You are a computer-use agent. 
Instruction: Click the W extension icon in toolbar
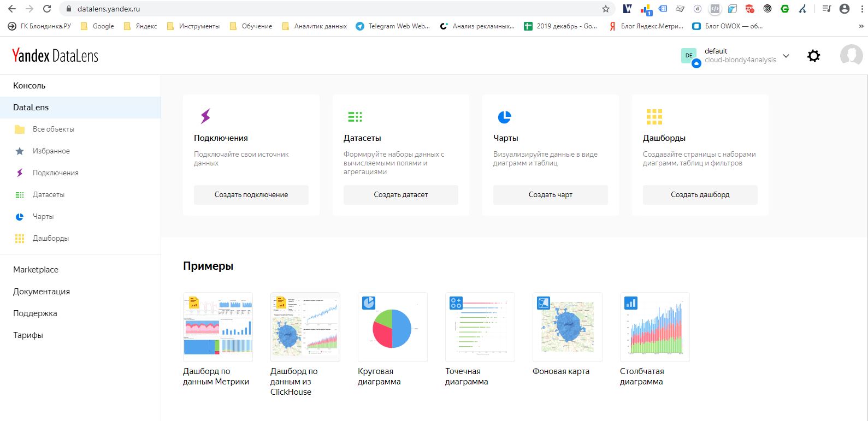coord(628,9)
